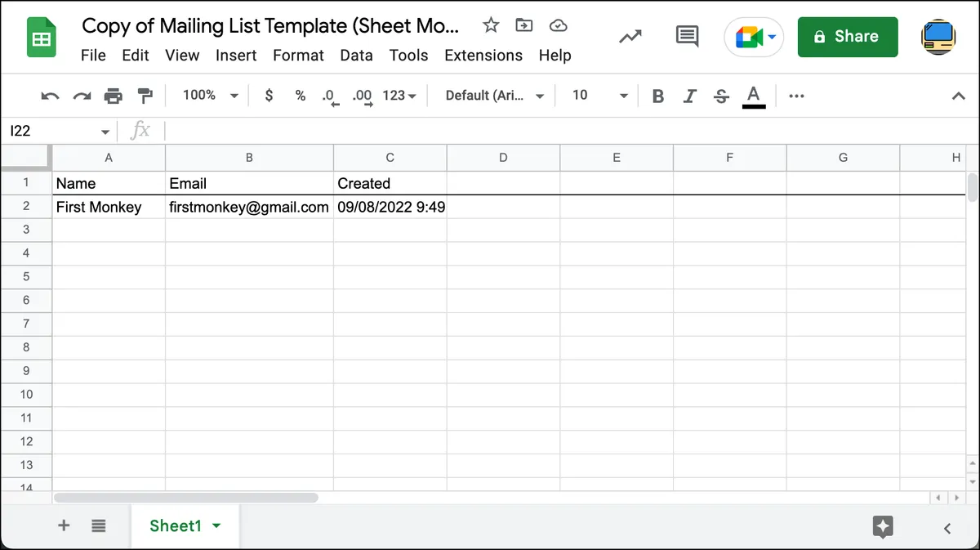Show more toolbar options
The width and height of the screenshot is (980, 550).
point(796,96)
